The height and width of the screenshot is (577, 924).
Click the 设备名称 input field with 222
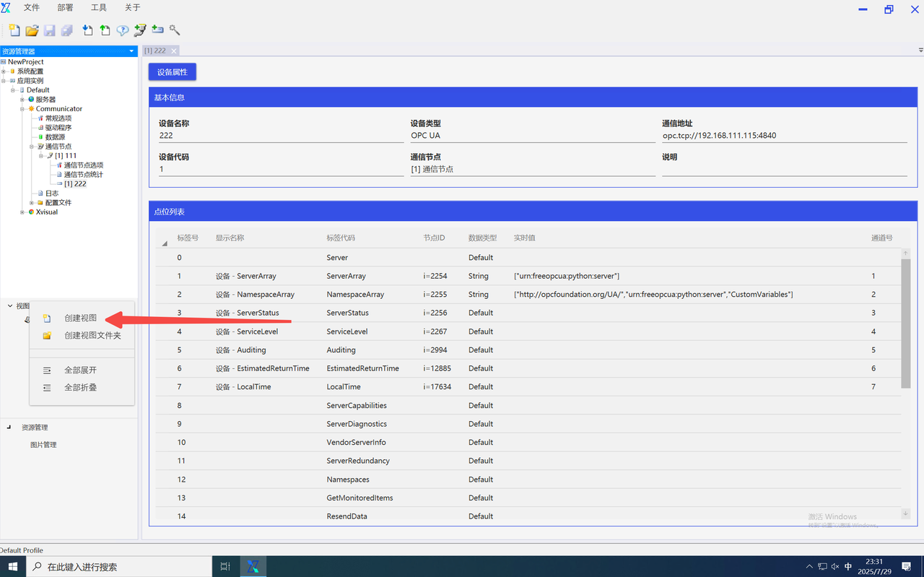tap(280, 136)
